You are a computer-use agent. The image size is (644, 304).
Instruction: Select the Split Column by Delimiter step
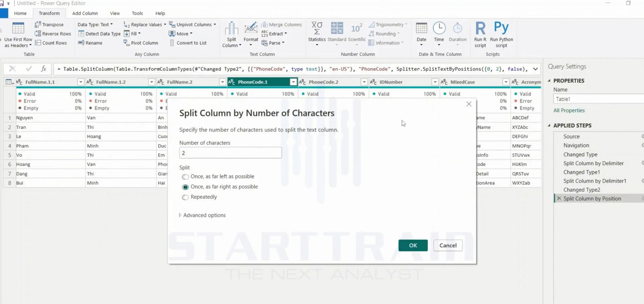click(x=593, y=163)
